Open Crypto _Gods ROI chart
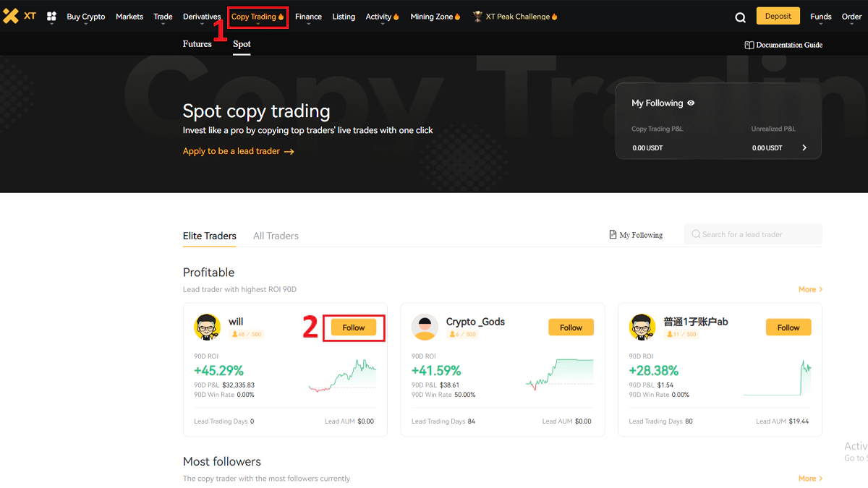This screenshot has height=488, width=868. [x=559, y=376]
